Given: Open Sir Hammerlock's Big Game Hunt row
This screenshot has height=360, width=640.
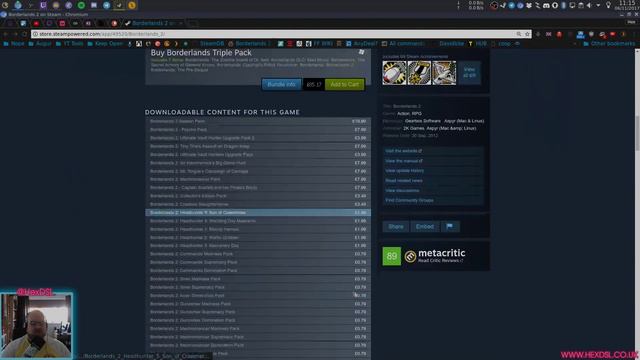Looking at the screenshot, I should 258,163.
